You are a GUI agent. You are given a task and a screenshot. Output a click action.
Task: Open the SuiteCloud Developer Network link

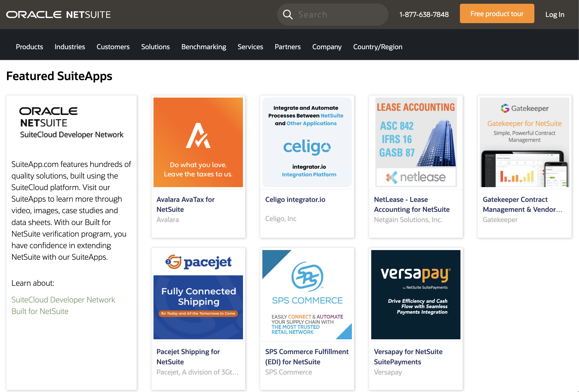coord(63,300)
